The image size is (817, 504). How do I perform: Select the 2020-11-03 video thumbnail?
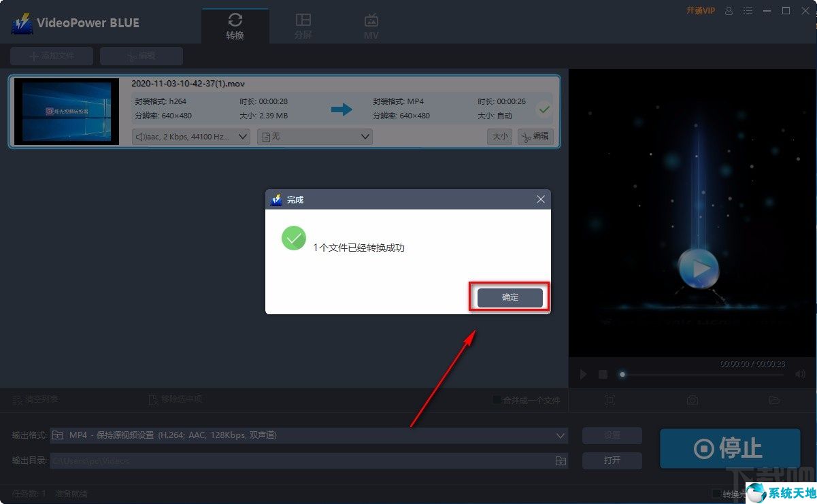(x=65, y=111)
